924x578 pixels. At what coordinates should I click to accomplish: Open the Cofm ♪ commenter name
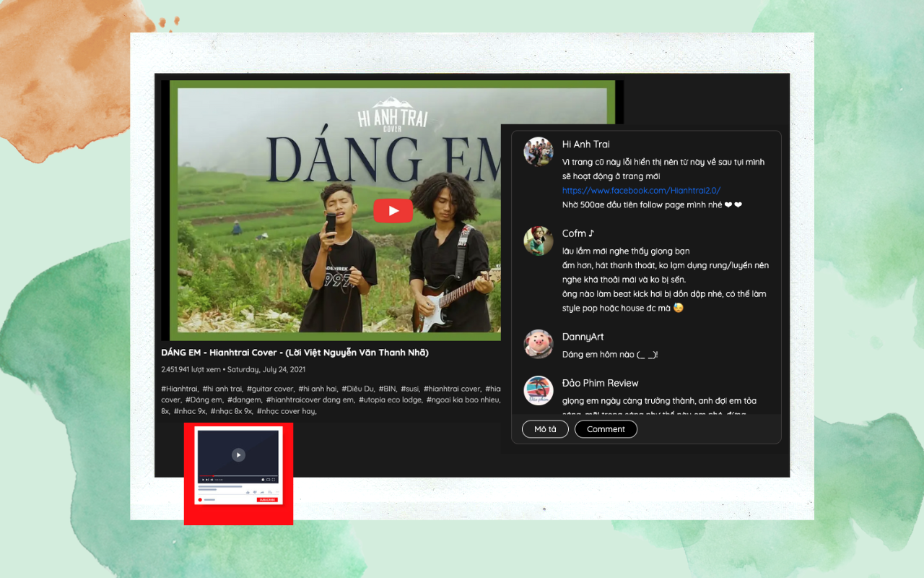[577, 233]
